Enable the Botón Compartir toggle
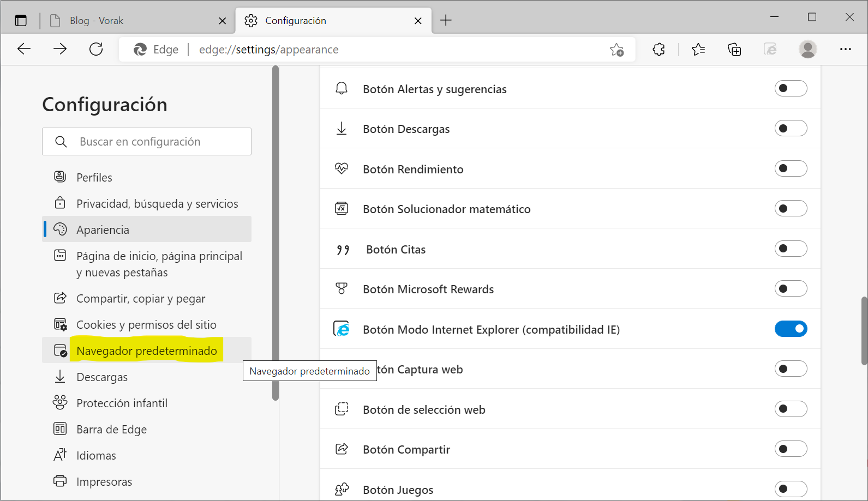The width and height of the screenshot is (868, 501). coord(791,449)
